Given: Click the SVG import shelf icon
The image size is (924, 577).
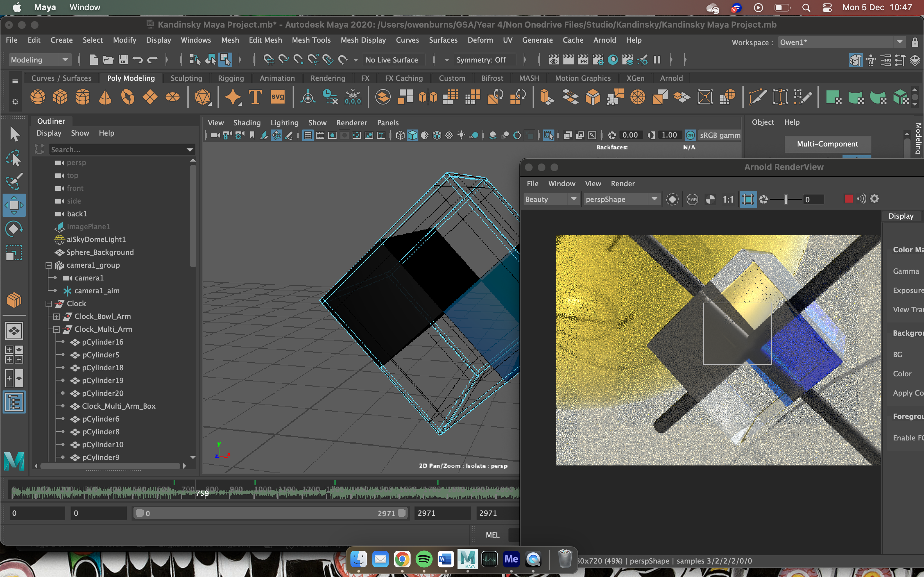Looking at the screenshot, I should (278, 97).
